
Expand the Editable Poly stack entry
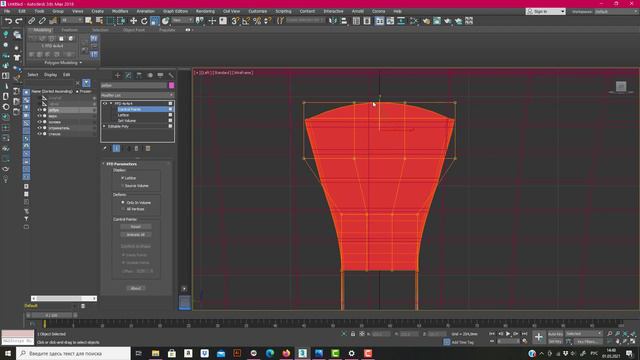click(x=104, y=127)
